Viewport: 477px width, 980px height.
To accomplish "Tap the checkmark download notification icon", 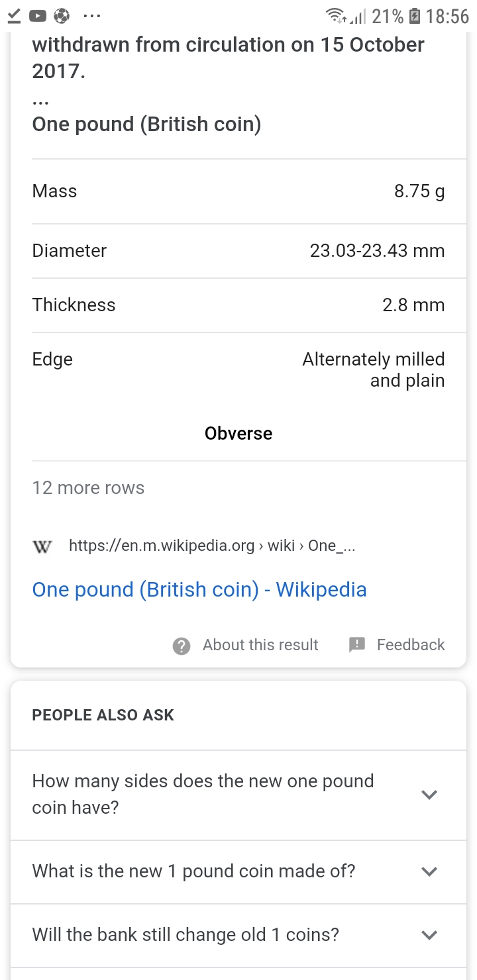I will tap(13, 15).
